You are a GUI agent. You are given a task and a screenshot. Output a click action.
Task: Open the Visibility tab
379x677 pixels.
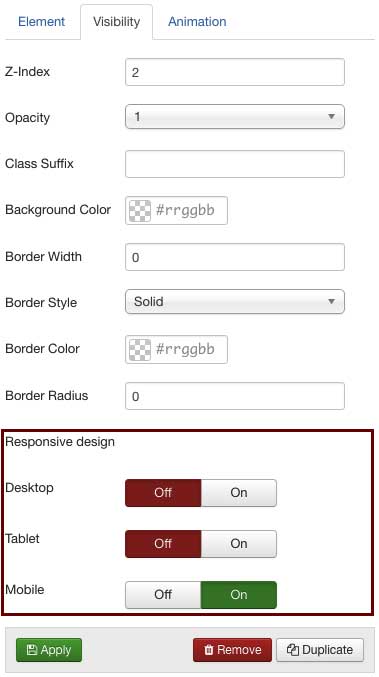(x=117, y=22)
